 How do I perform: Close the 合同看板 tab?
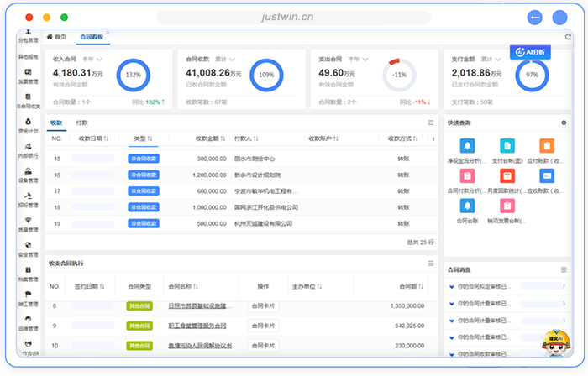[x=108, y=34]
